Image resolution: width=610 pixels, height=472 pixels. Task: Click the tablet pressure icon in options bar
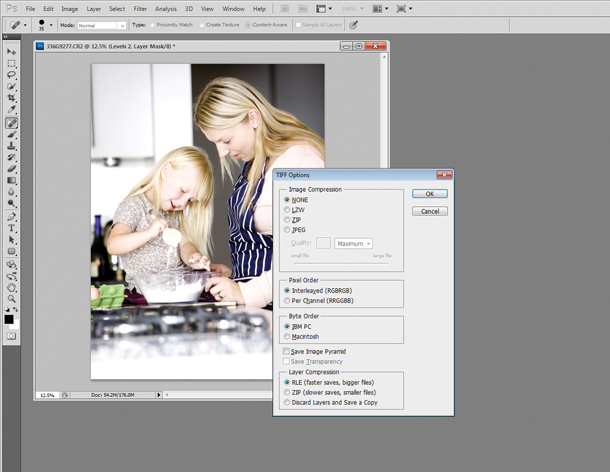[x=353, y=25]
